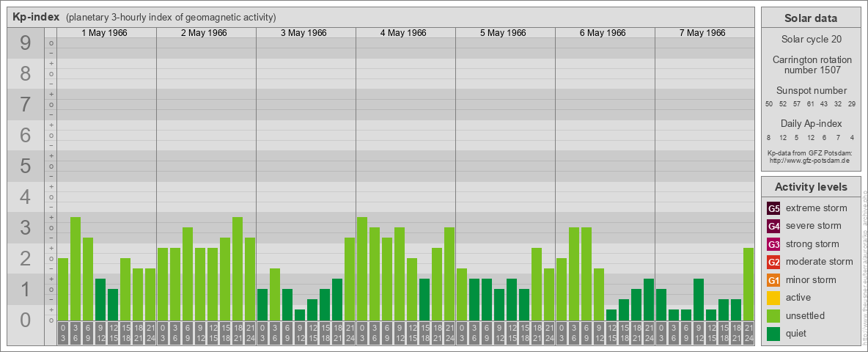Viewport: 868px width, 352px height.
Task: Click the 1 May 3-6 hour bar
Action: (76, 268)
